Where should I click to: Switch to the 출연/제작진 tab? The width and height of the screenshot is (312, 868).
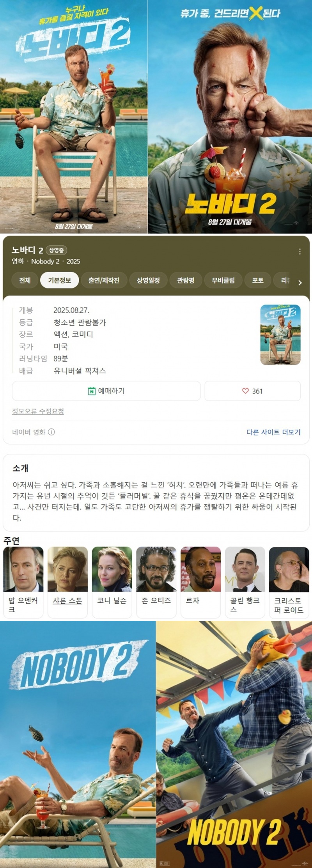tap(104, 280)
